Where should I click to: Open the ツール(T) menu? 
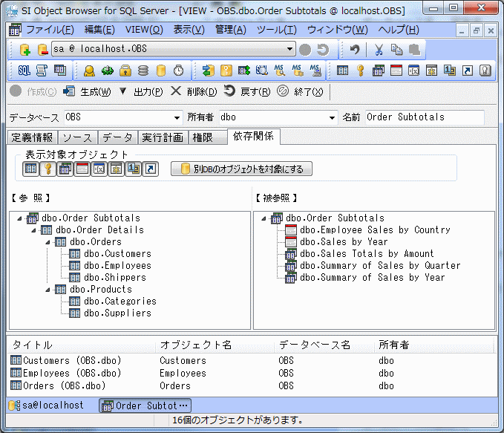point(276,30)
